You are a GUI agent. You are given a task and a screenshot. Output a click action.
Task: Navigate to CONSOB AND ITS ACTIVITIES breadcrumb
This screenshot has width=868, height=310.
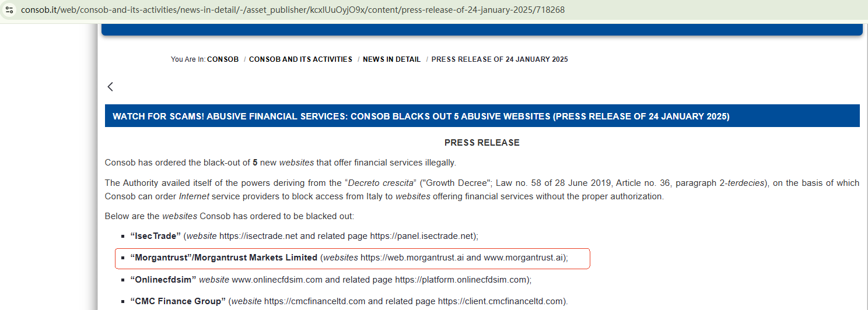point(300,59)
